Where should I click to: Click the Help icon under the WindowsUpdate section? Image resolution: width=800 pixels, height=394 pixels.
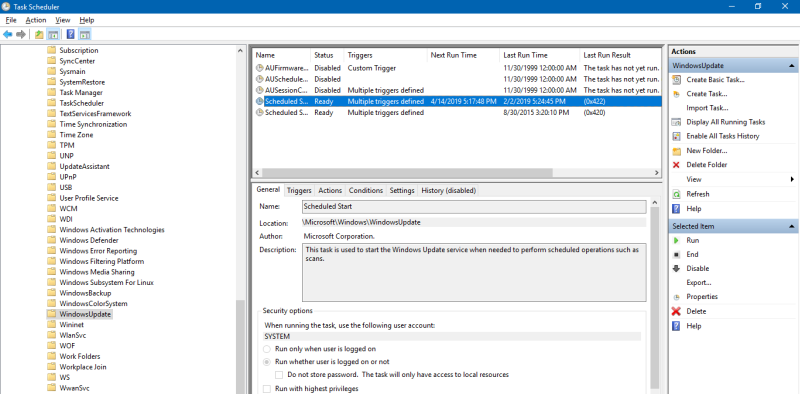tap(677, 209)
